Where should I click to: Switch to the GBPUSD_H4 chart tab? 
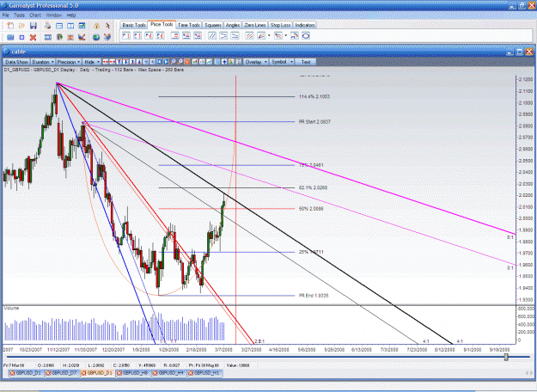click(168, 373)
